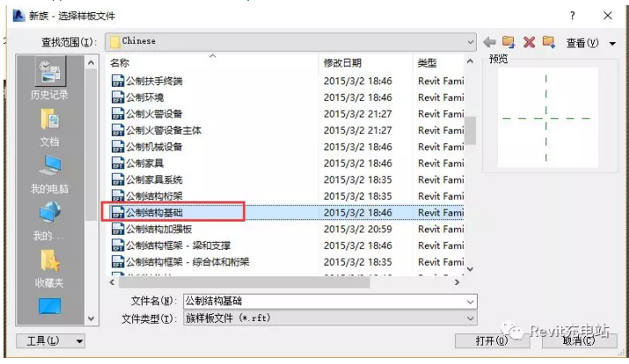Click date 2015/3/2 20:59 of 公制结构加强板
The height and width of the screenshot is (364, 629).
(358, 229)
